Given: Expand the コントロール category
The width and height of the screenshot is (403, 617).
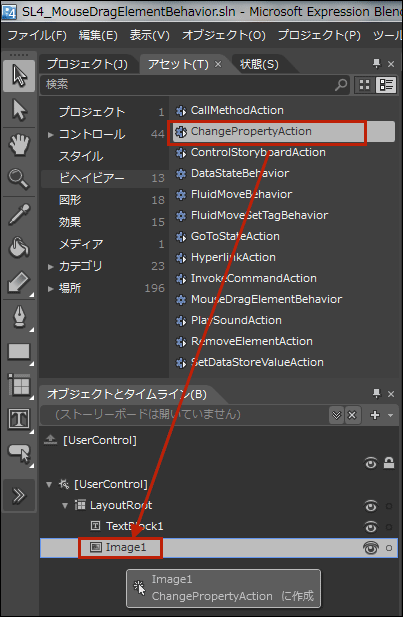Looking at the screenshot, I should 50,135.
